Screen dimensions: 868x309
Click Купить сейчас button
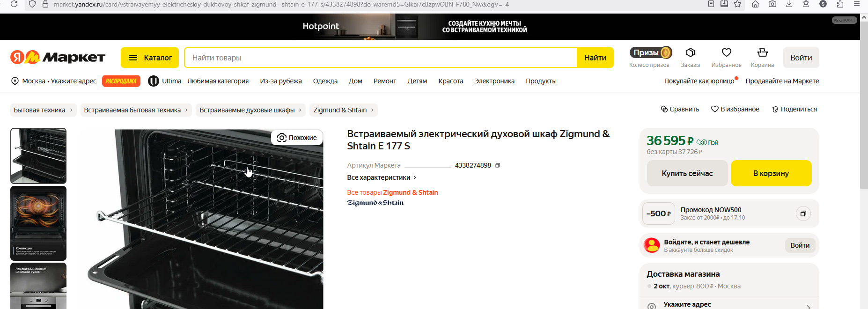687,173
